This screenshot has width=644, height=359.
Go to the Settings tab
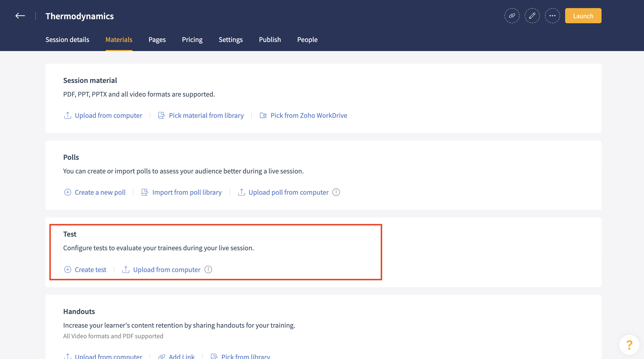pos(231,40)
